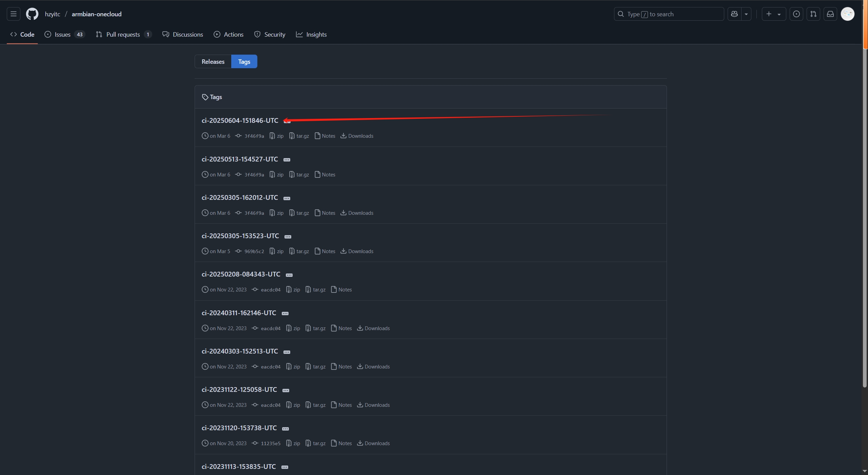Viewport: 868px width, 475px height.
Task: Open pull requests icon in header
Action: point(813,14)
